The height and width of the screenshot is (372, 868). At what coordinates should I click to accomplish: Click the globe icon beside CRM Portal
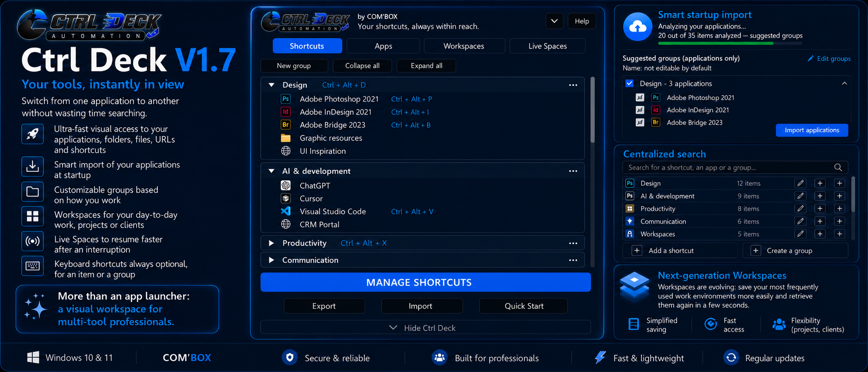click(285, 224)
